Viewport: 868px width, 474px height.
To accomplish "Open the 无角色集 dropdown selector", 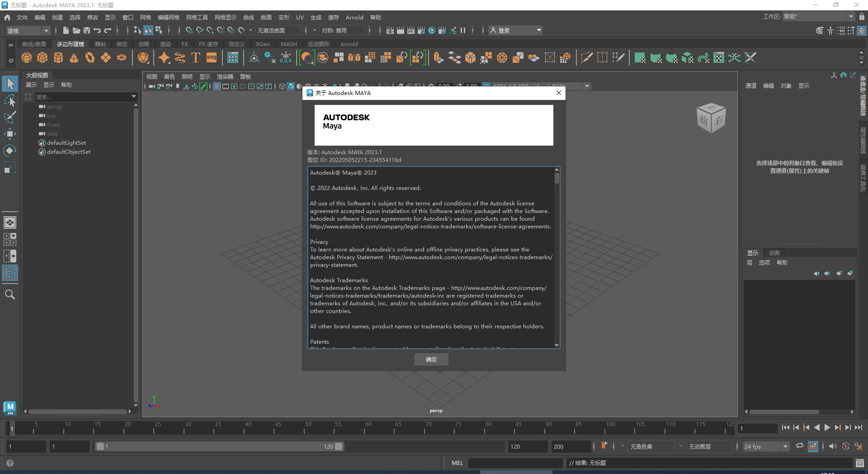I will click(651, 446).
